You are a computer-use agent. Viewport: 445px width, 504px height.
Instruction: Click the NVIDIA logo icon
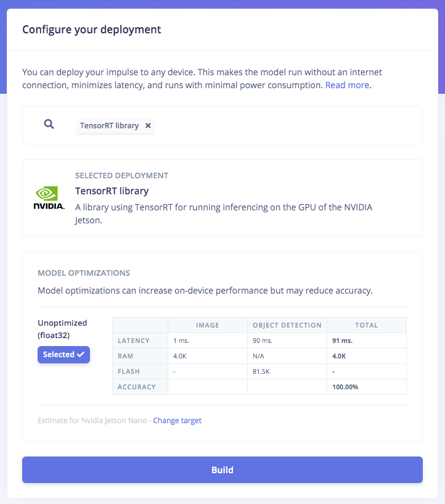[x=49, y=197]
